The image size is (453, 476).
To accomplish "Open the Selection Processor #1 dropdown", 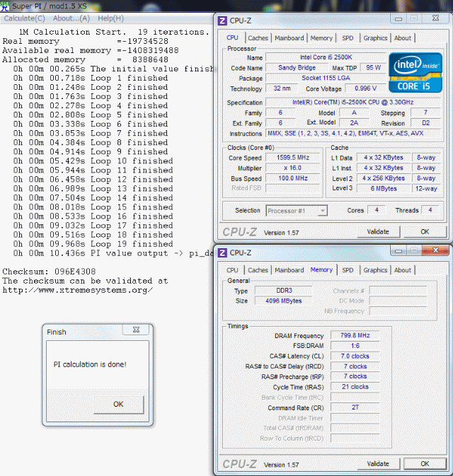I will [296, 210].
